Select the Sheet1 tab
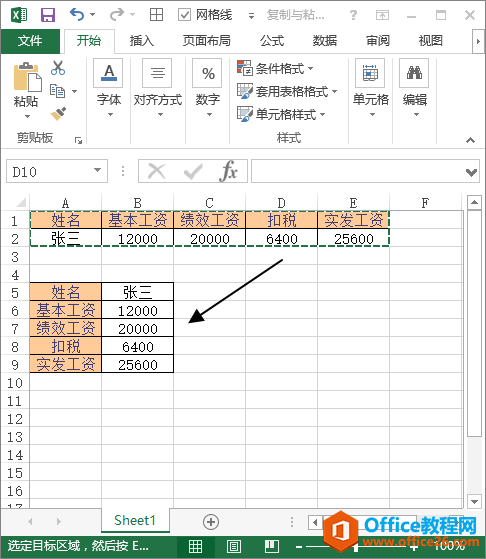Image resolution: width=486 pixels, height=559 pixels. coord(135,520)
